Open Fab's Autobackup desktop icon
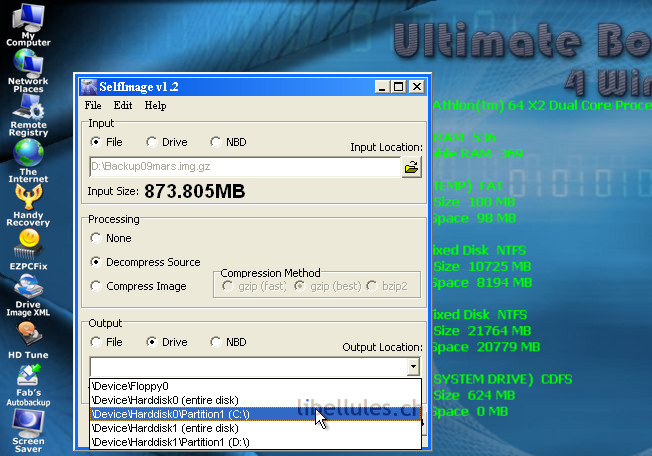 (28, 385)
